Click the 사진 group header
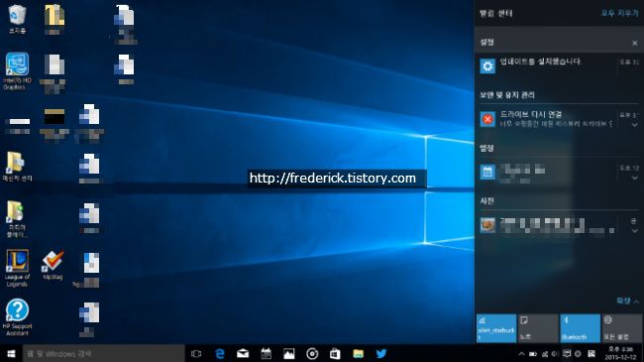This screenshot has width=644, height=362. click(486, 201)
